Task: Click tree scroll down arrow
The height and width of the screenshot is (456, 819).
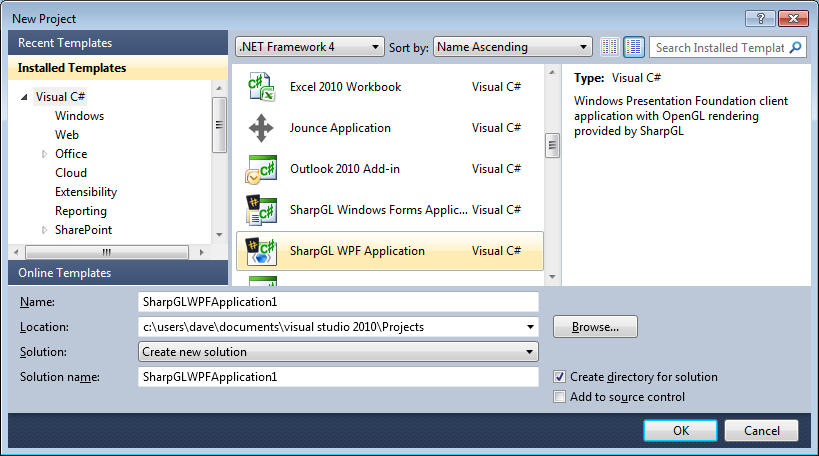Action: point(219,235)
